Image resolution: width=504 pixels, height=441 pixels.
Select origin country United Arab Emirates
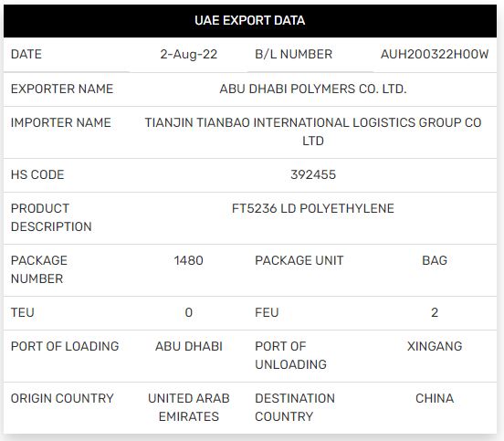[x=189, y=407]
